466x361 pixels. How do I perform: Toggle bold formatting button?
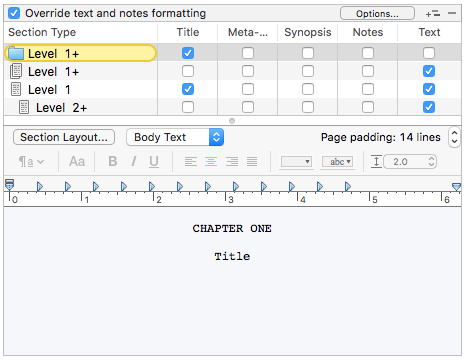click(113, 162)
